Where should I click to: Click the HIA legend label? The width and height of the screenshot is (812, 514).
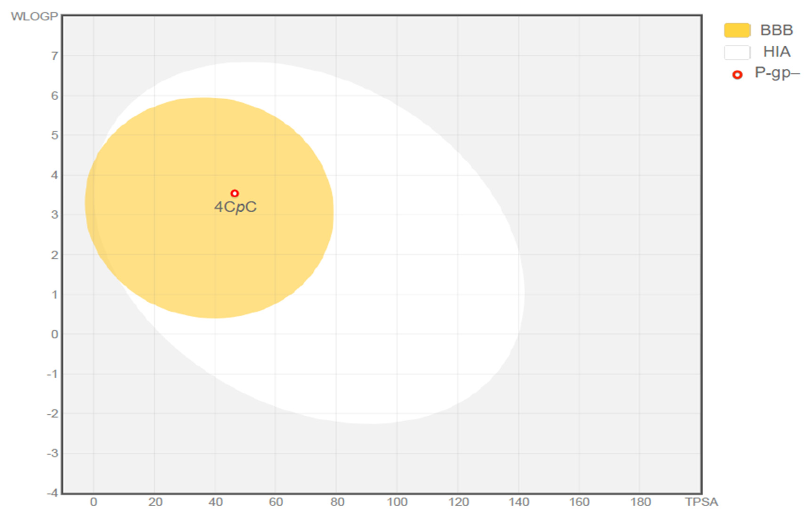777,52
